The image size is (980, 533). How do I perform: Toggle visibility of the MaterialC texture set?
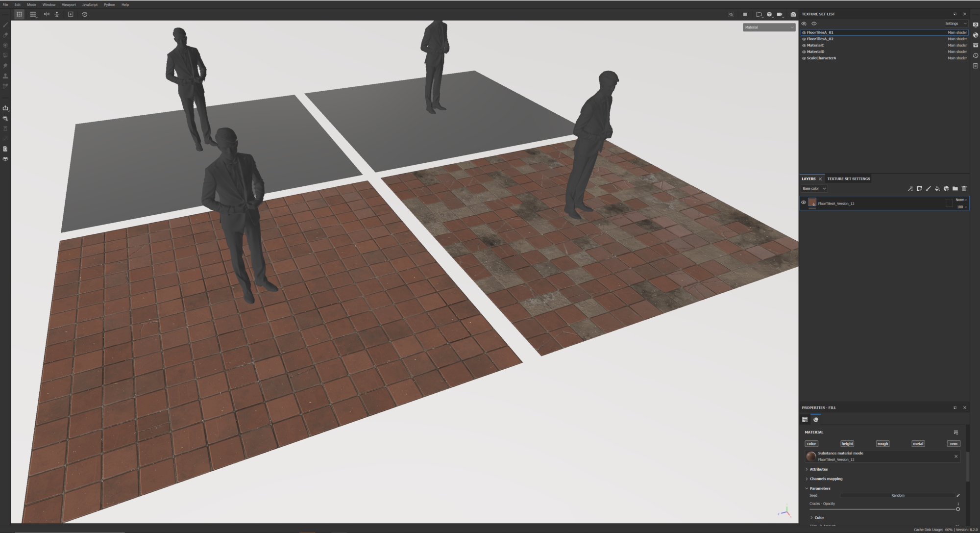pos(804,45)
